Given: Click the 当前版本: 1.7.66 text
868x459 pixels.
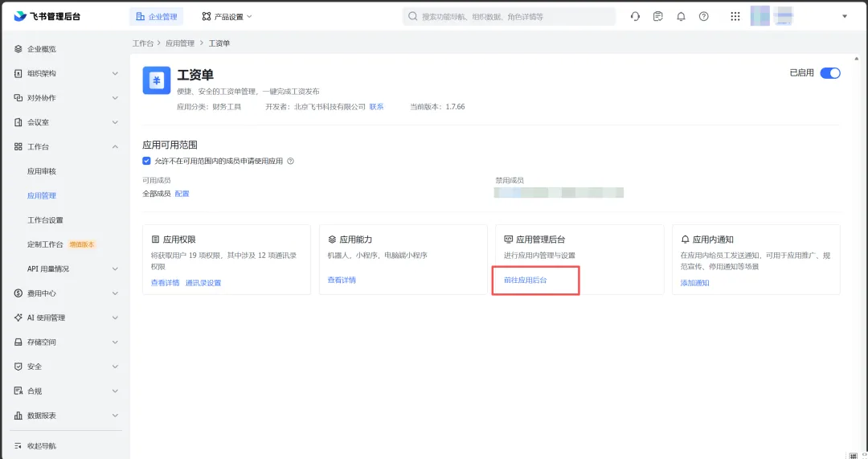Looking at the screenshot, I should click(437, 107).
